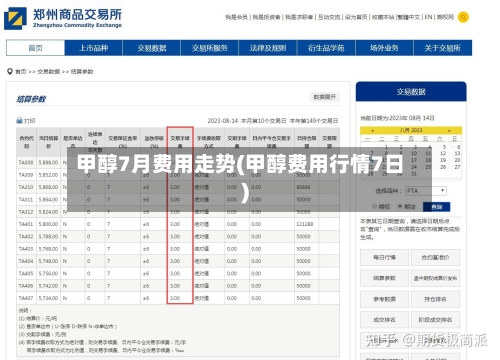
Task: Click the 数据展开 button
Action: click(325, 97)
